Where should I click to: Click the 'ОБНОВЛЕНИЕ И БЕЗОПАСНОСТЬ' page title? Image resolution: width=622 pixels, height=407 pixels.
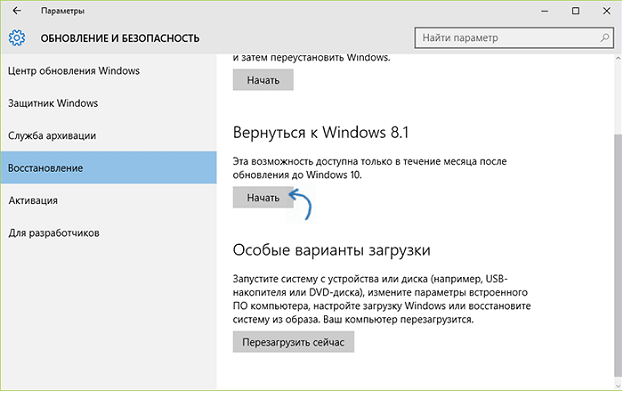pos(120,39)
